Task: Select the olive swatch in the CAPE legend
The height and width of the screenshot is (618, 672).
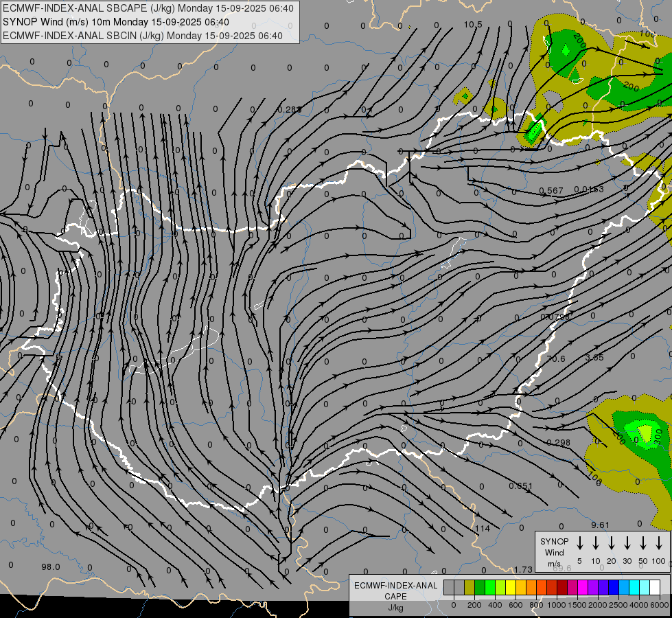Action: [x=470, y=588]
